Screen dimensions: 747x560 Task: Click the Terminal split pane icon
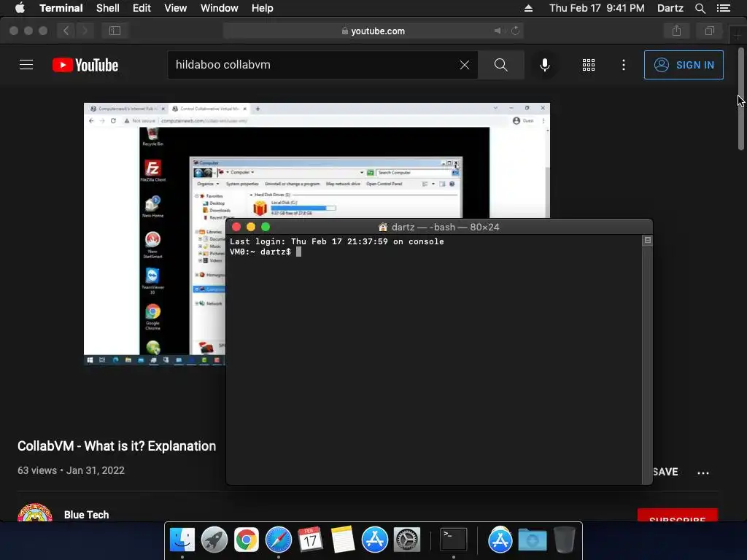(x=648, y=240)
